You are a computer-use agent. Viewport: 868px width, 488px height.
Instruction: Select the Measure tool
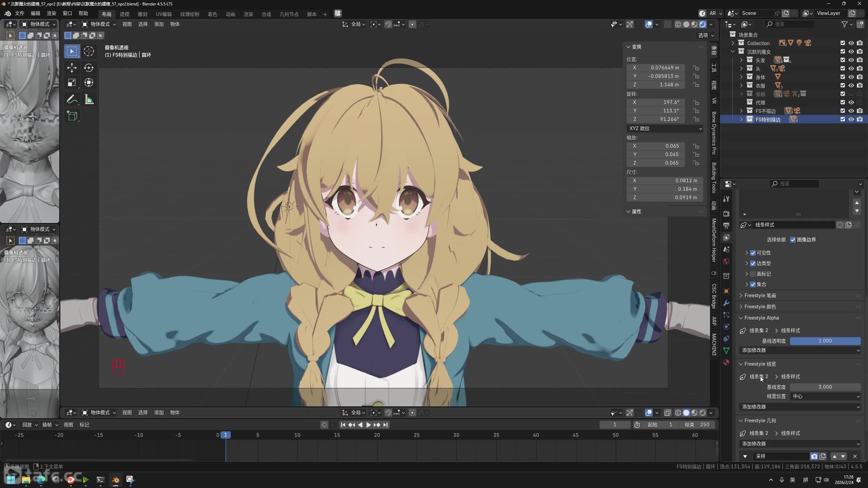coord(88,99)
